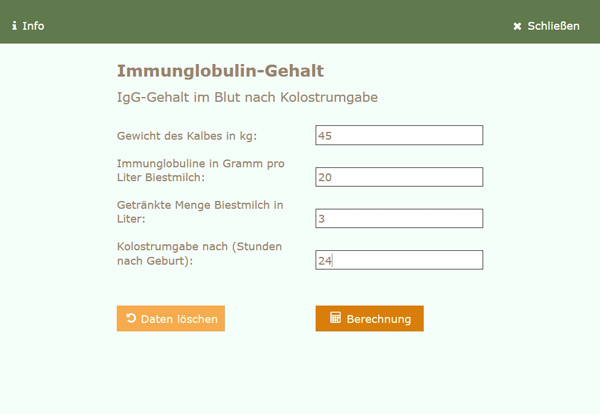Click the green header bar between Info and Schließen
600x414 pixels.
tap(279, 21)
